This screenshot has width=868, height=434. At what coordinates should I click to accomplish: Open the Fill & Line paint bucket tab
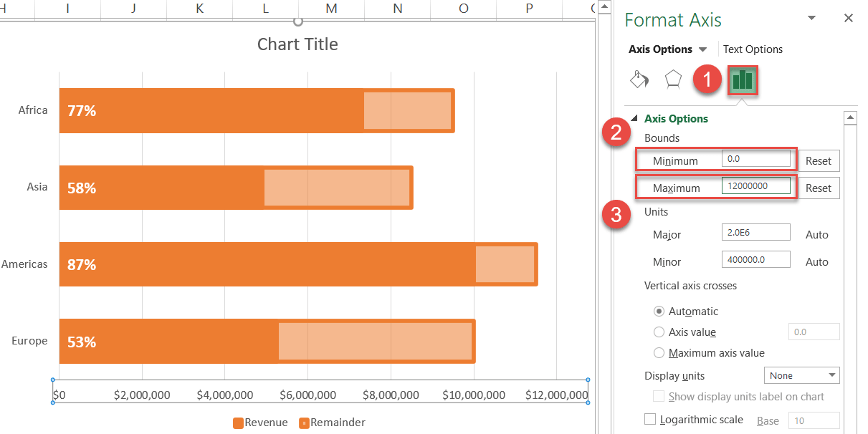(x=638, y=79)
